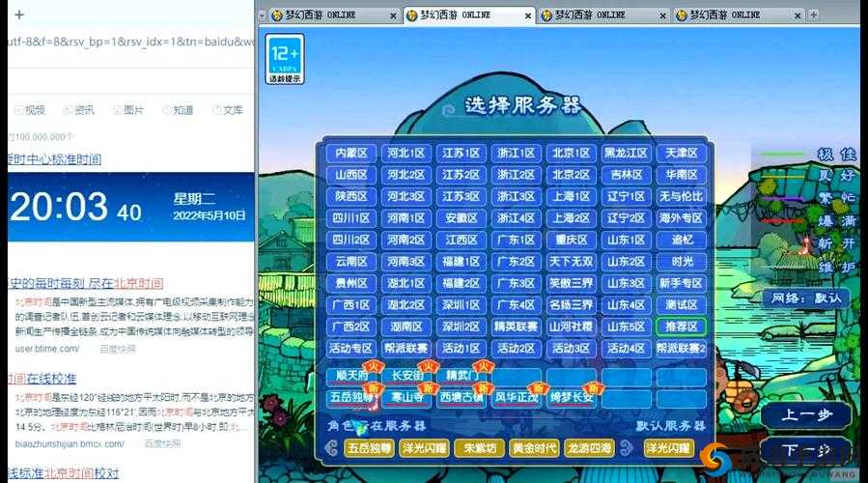Select the 河北1区 server region
The image size is (868, 483).
pos(406,153)
